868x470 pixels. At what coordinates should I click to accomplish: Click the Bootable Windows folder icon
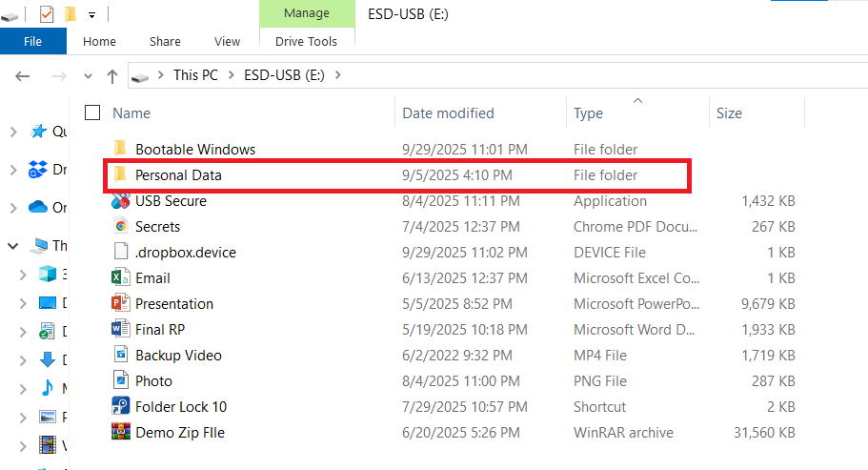coord(120,149)
